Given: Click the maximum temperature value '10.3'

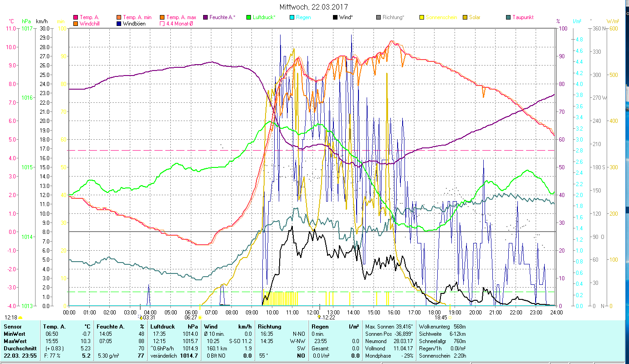Looking at the screenshot, I should [x=86, y=341].
